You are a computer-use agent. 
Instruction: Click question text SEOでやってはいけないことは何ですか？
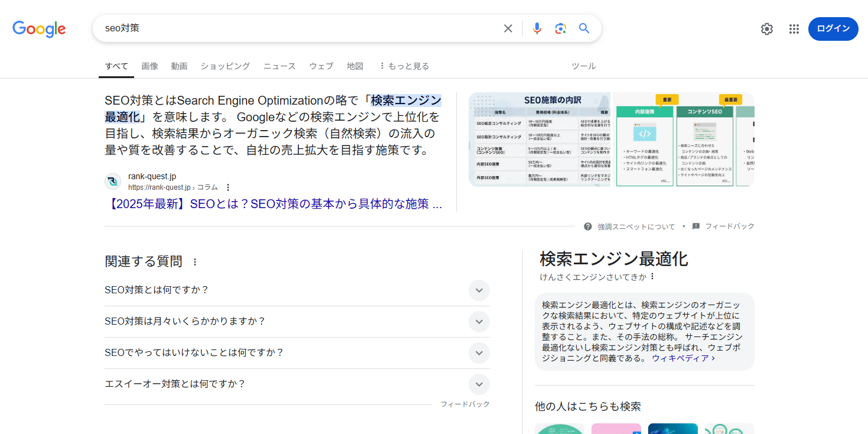pyautogui.click(x=194, y=352)
